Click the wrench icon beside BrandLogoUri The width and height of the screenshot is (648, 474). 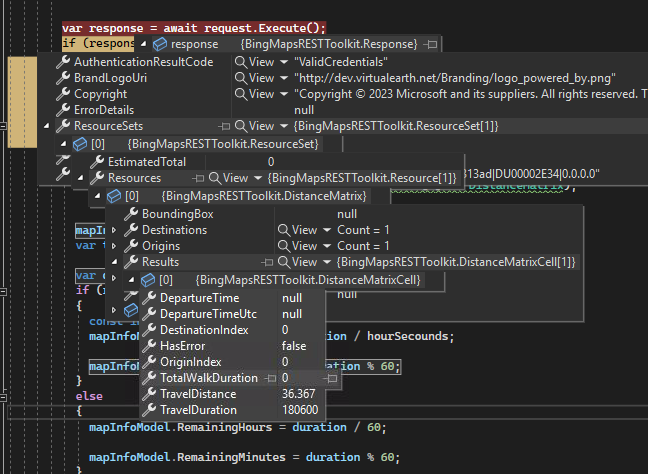coord(63,78)
